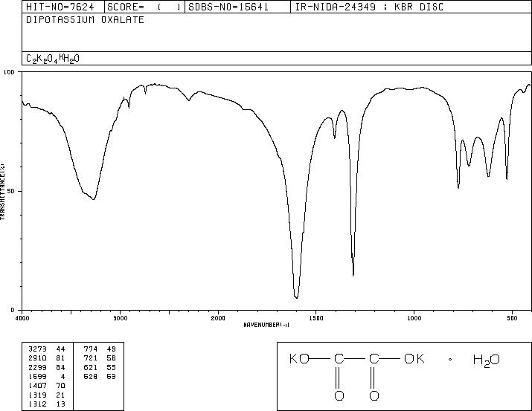Click the HIT-NO=7624 header cell
Screen dimensions: 532x411
(60, 7)
